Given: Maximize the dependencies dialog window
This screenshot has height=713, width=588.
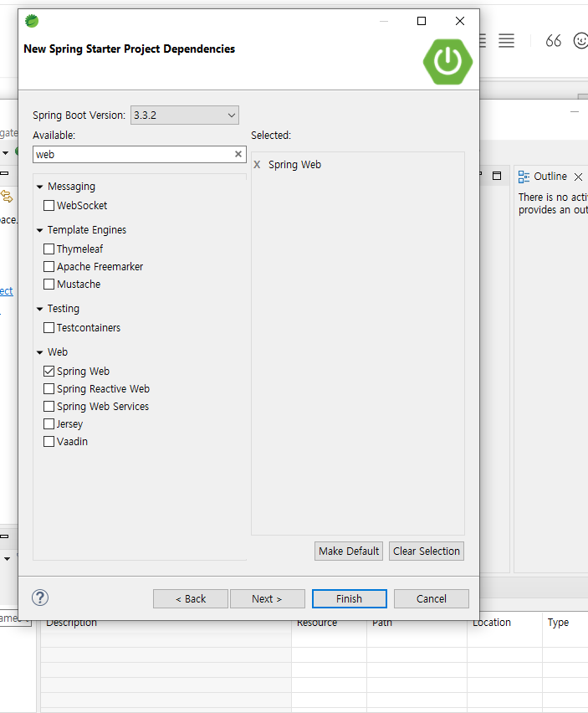Looking at the screenshot, I should tap(422, 21).
